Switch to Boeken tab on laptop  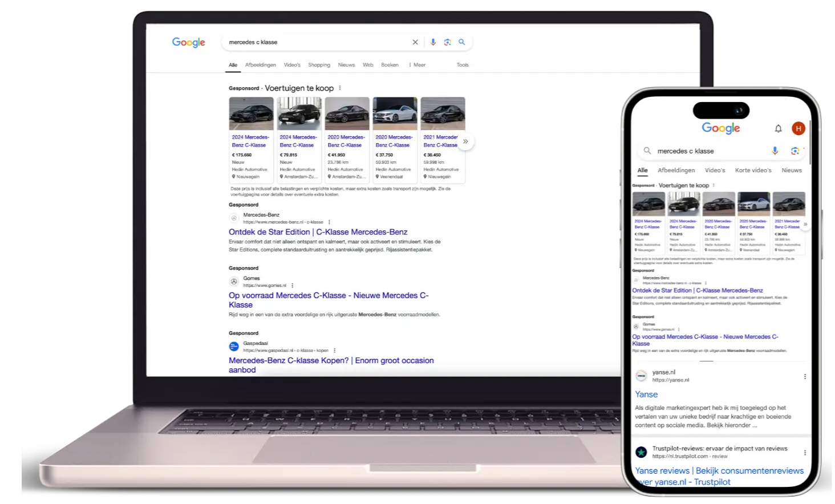tap(390, 65)
